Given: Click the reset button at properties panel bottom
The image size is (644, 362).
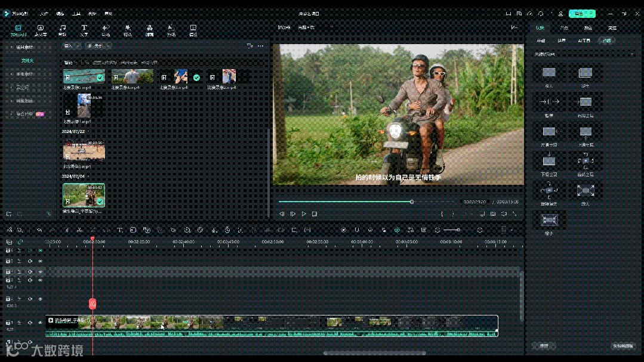Looking at the screenshot, I should point(544,346).
